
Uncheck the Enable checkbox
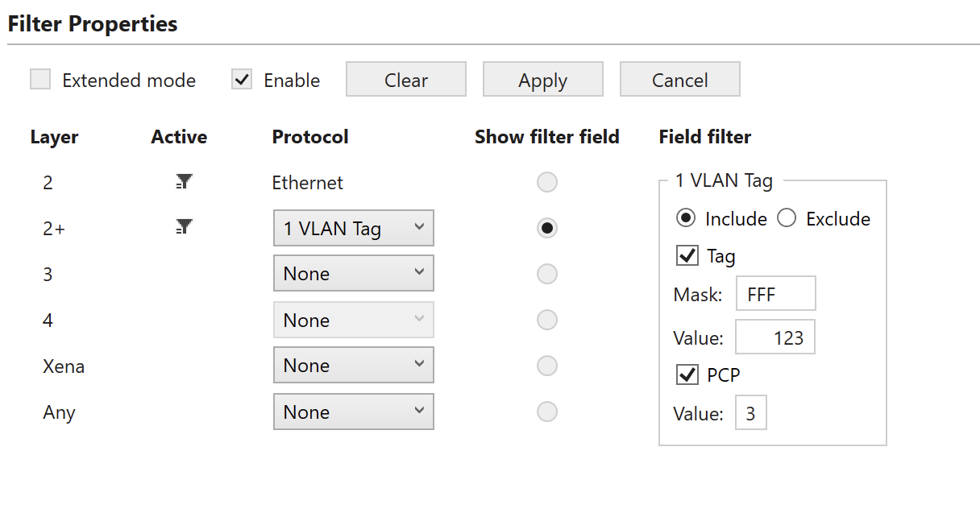click(242, 80)
